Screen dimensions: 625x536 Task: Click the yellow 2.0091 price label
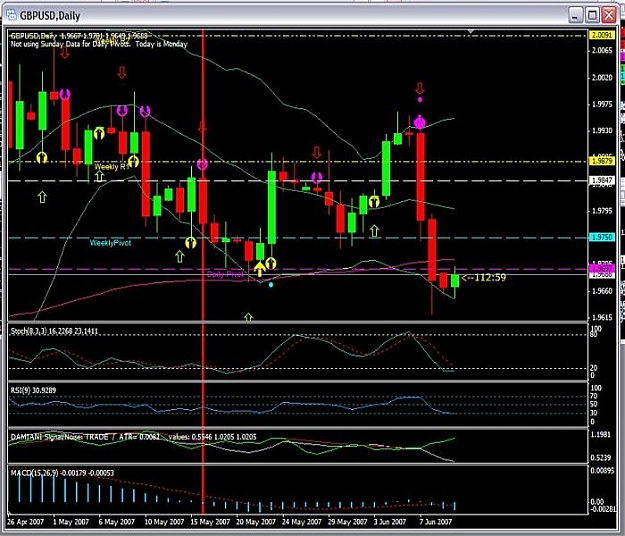(x=601, y=35)
